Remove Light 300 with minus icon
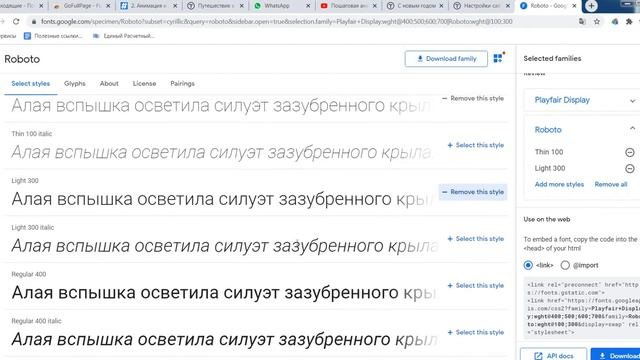This screenshot has height=360, width=640. tap(630, 169)
